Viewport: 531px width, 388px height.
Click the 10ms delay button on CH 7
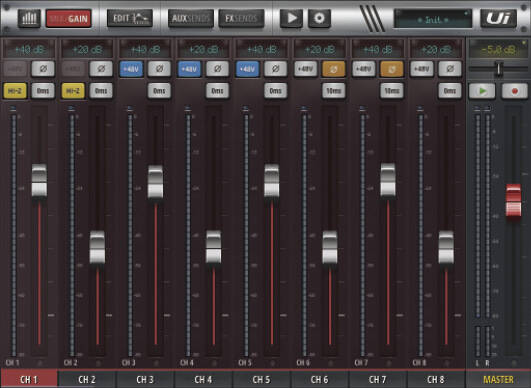coord(392,91)
